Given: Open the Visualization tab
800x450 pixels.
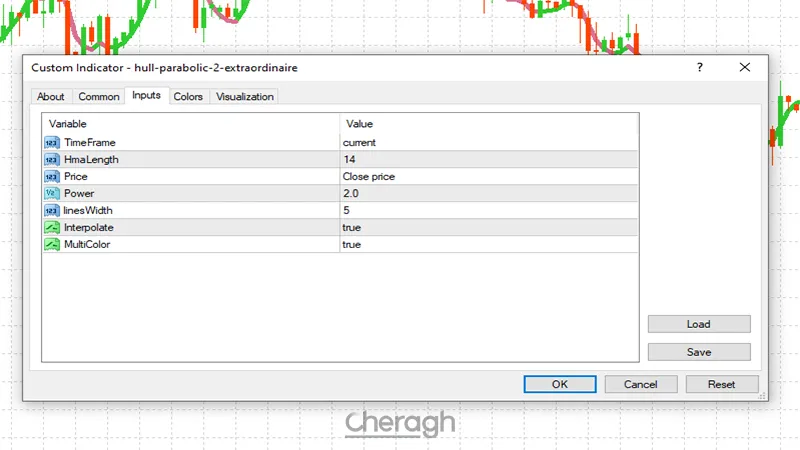Looking at the screenshot, I should 245,97.
